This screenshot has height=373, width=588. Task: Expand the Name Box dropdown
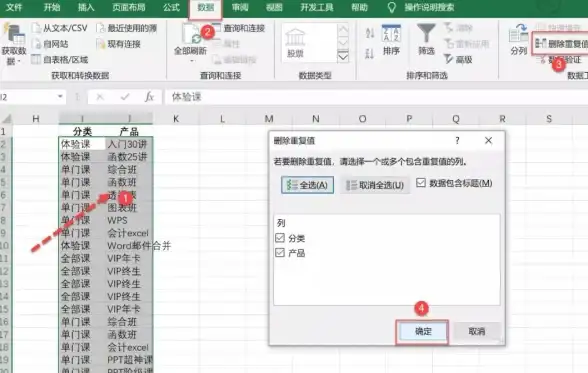60,97
